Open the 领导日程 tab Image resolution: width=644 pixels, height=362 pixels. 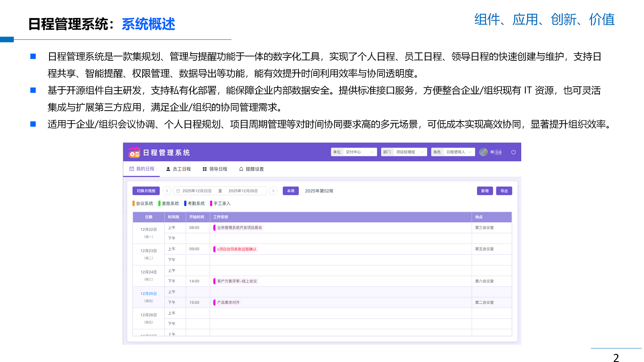click(x=215, y=169)
